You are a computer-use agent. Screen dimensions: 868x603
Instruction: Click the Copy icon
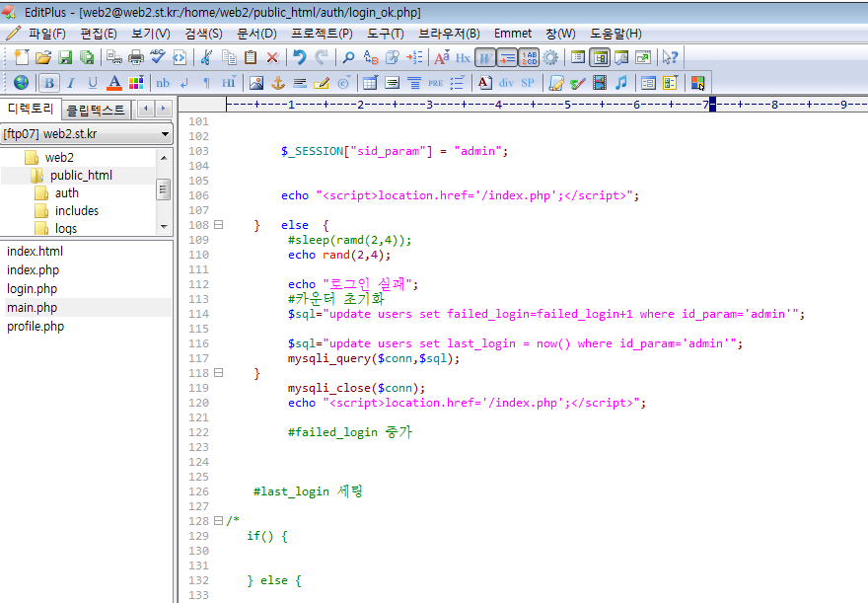(x=229, y=57)
